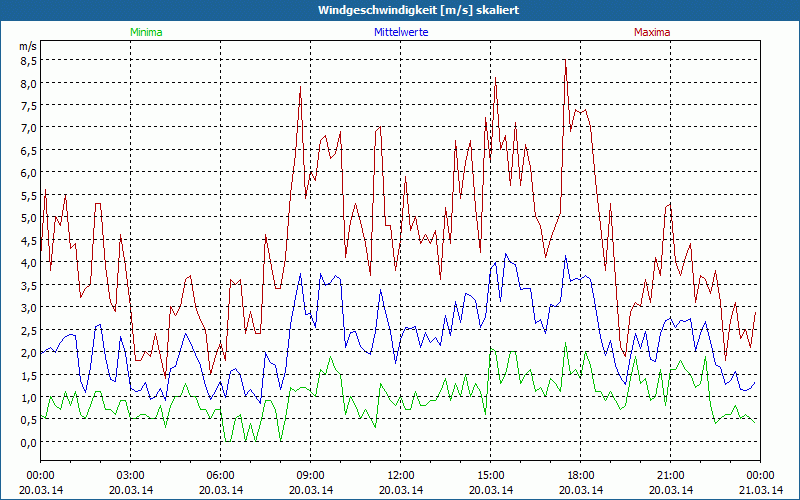
Task: Click the blue Mittelwerte peak after 15:00
Action: coord(506,254)
